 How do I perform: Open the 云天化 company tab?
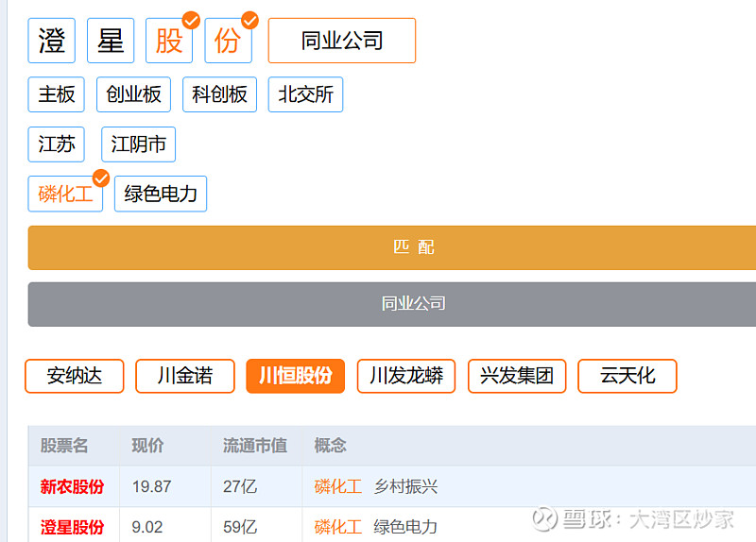627,376
